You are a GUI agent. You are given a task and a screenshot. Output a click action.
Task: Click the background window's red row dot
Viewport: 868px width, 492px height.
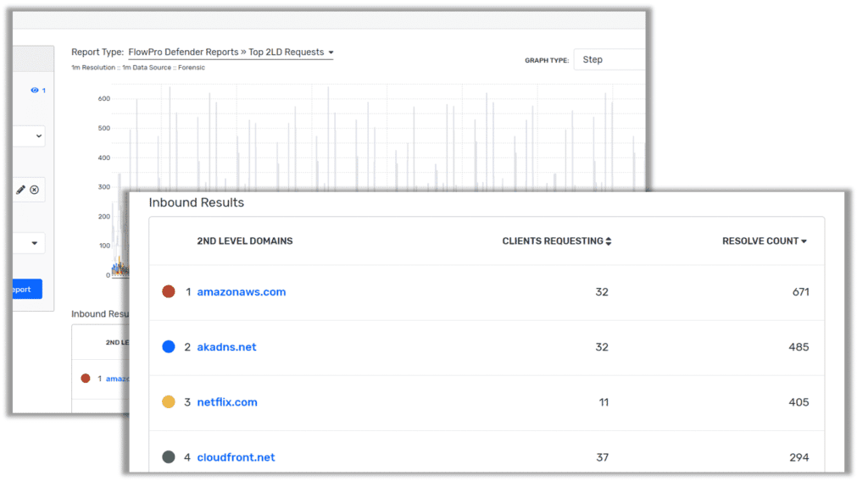(x=86, y=379)
